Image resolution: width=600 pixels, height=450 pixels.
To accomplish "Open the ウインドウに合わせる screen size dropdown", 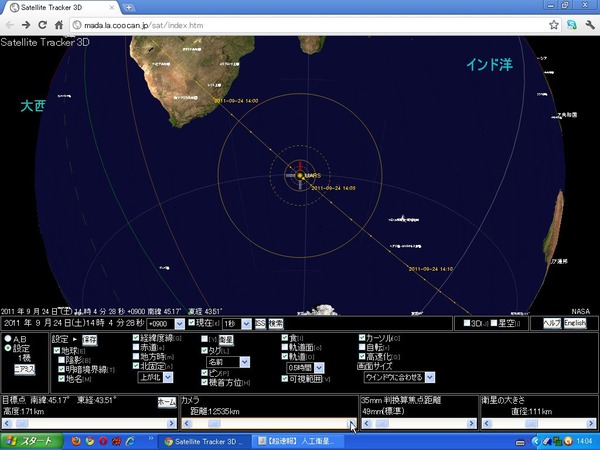I will 399,377.
